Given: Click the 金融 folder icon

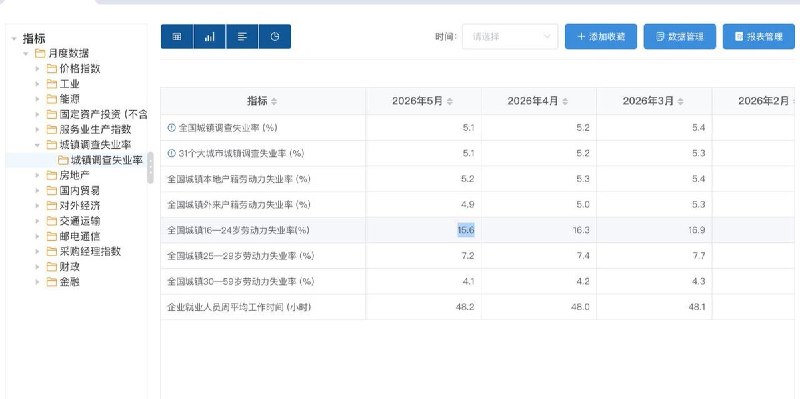Looking at the screenshot, I should click(x=52, y=282).
